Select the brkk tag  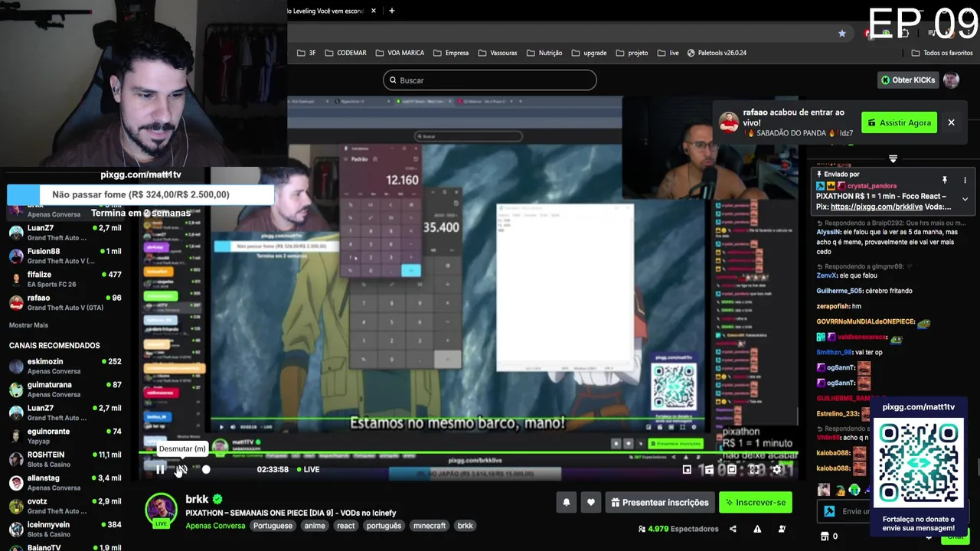(465, 526)
